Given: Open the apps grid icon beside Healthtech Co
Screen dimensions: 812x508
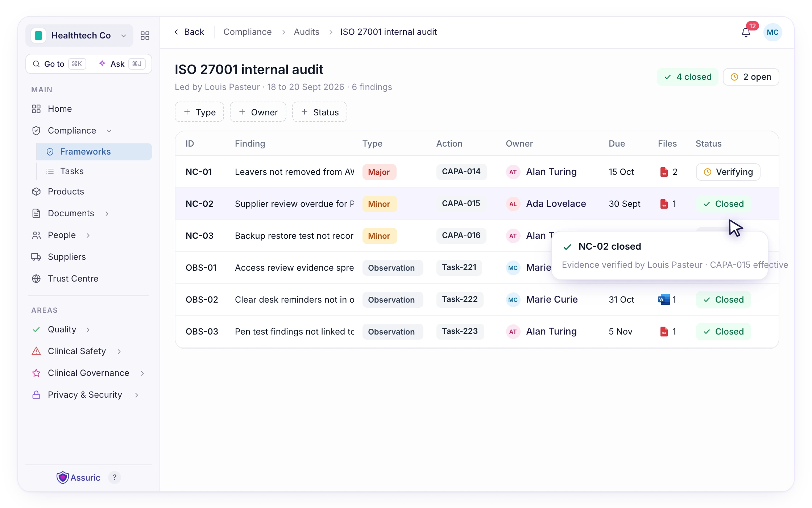Looking at the screenshot, I should pyautogui.click(x=145, y=36).
